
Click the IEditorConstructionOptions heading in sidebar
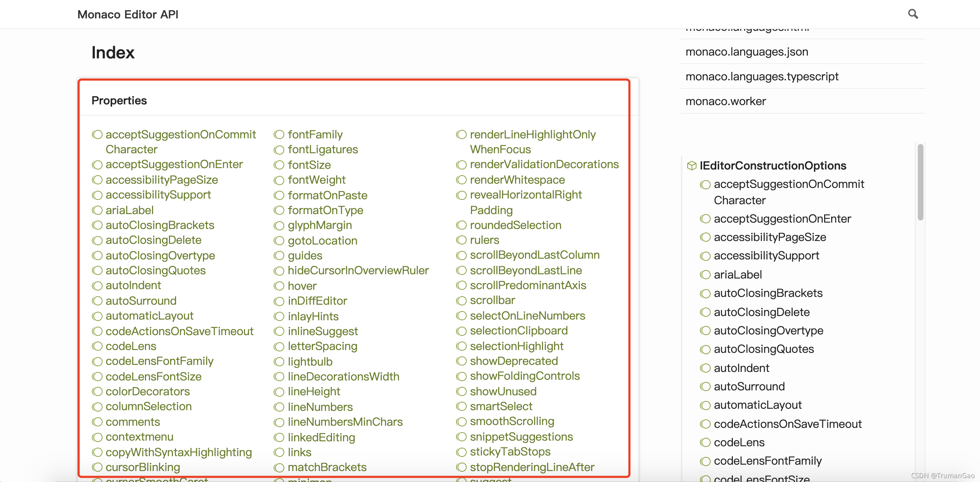(x=772, y=166)
